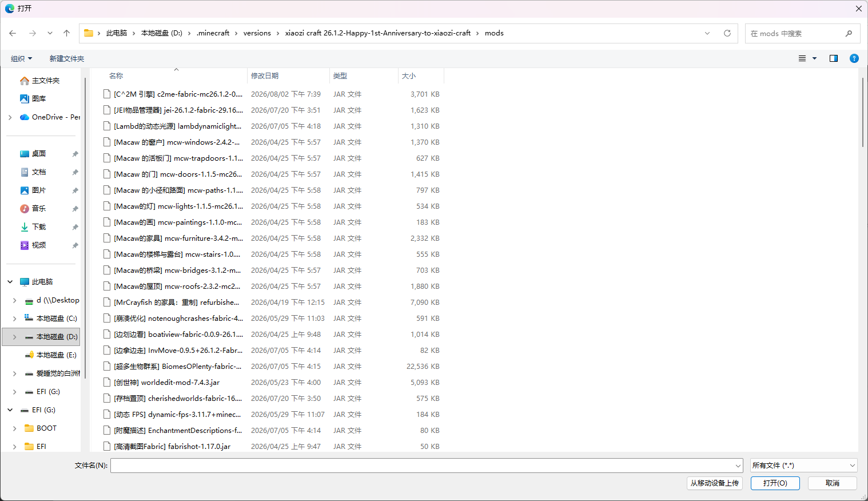The image size is (868, 501).
Task: Open the 所有文件 file type dropdown
Action: (803, 466)
